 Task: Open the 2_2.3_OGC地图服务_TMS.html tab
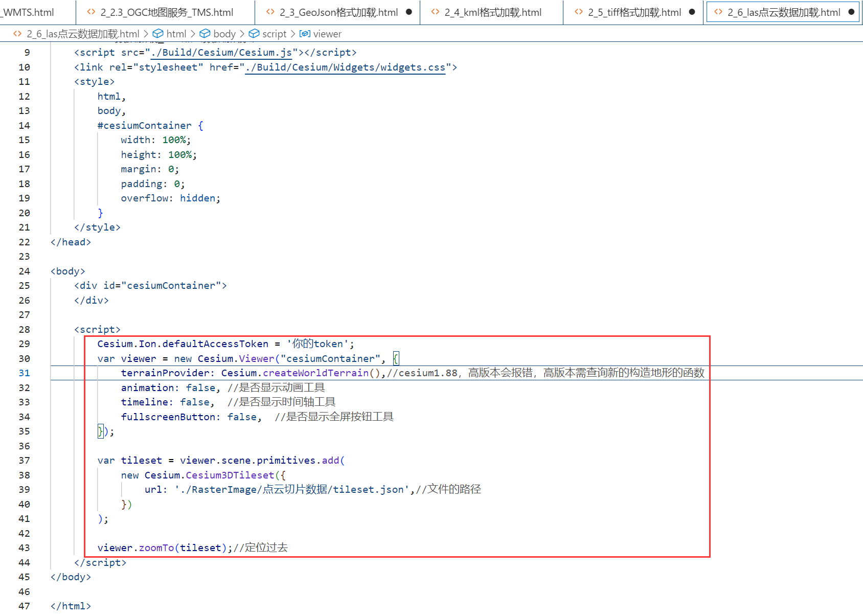(166, 12)
